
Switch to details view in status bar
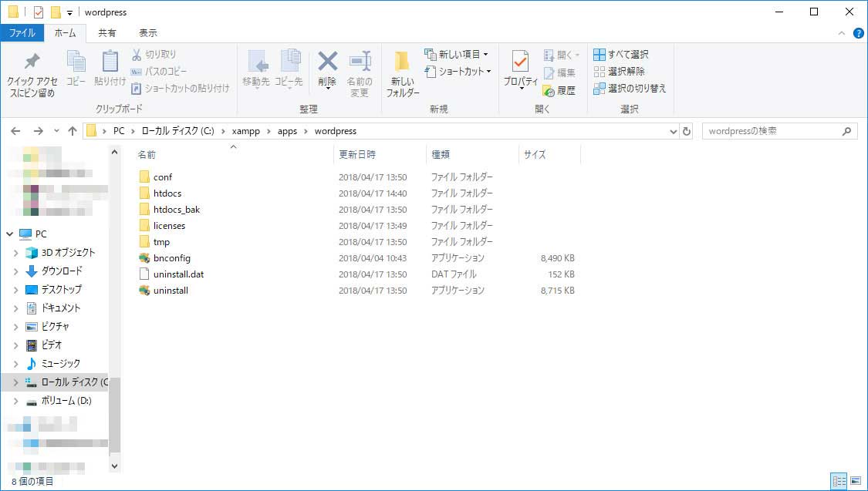pos(839,480)
